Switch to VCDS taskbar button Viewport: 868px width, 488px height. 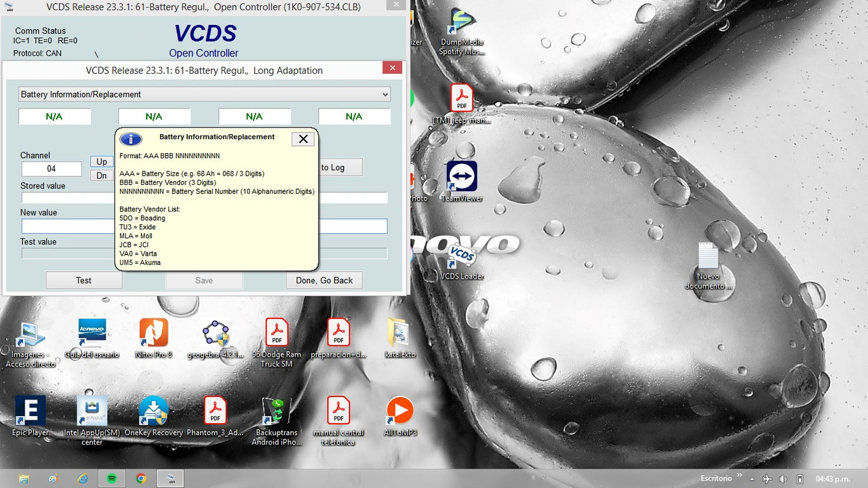170,479
